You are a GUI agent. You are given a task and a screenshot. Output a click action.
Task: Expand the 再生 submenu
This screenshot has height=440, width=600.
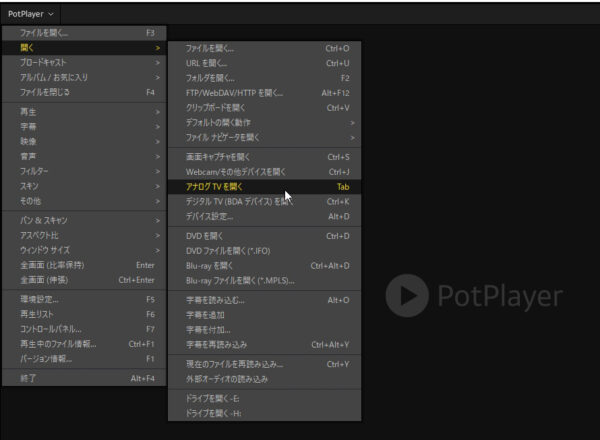[84, 112]
